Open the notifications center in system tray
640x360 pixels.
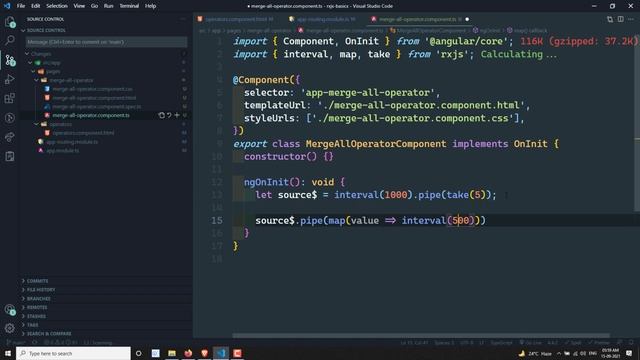629,353
